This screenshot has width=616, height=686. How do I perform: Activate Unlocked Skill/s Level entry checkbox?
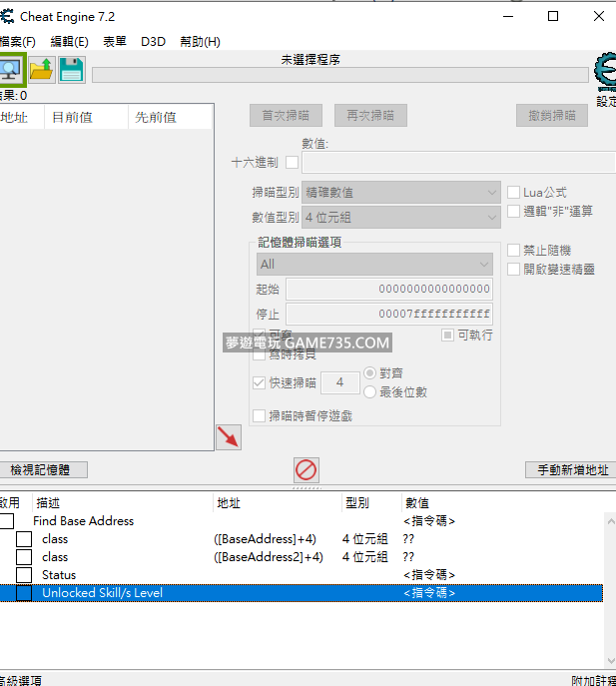point(24,593)
